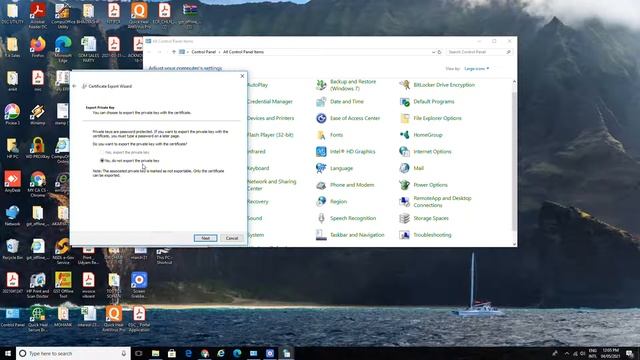Click the Search Control Panel box
This screenshot has width=640, height=360.
478,52
